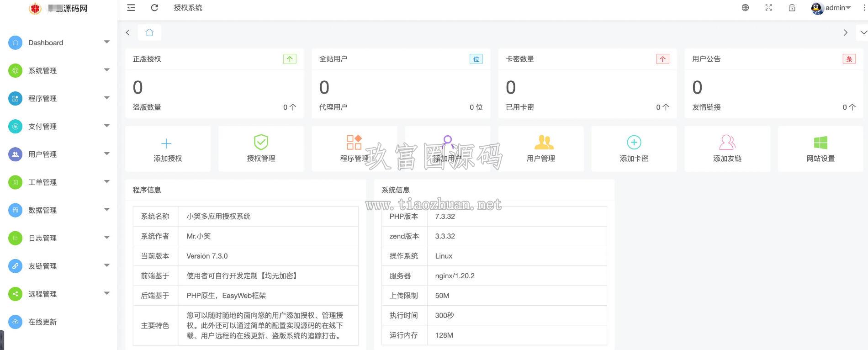868x350 pixels.
Task: Open the globe website icon in header
Action: [x=745, y=8]
